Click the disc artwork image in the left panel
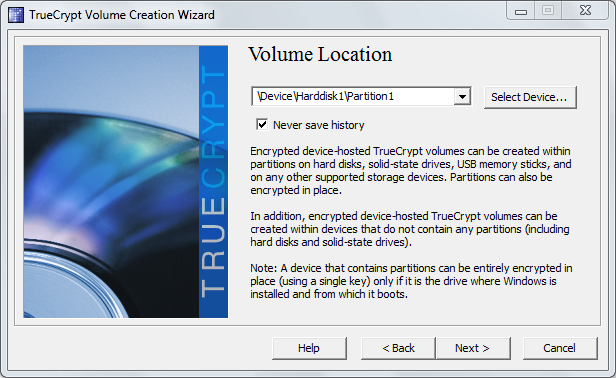 click(x=111, y=182)
